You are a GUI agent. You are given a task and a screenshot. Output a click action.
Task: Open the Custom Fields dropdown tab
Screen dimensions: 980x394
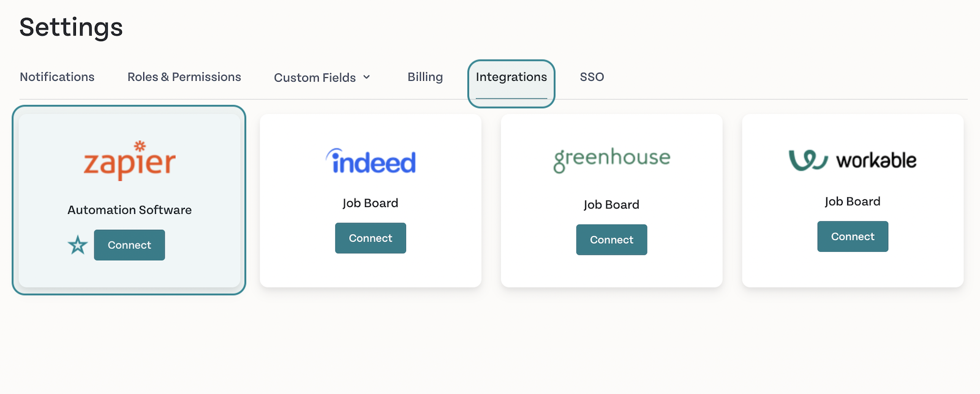coord(322,77)
